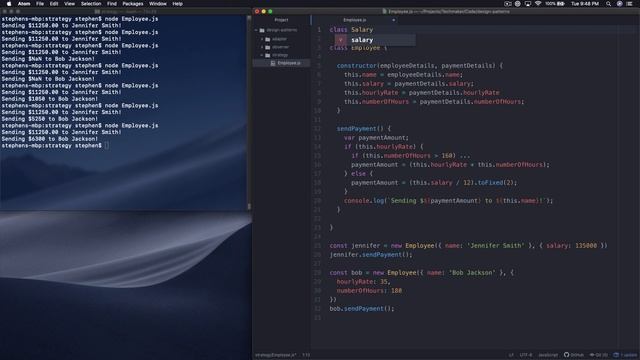Click the modified dot on Employee.js tab
The width and height of the screenshot is (640, 360).
tap(393, 20)
